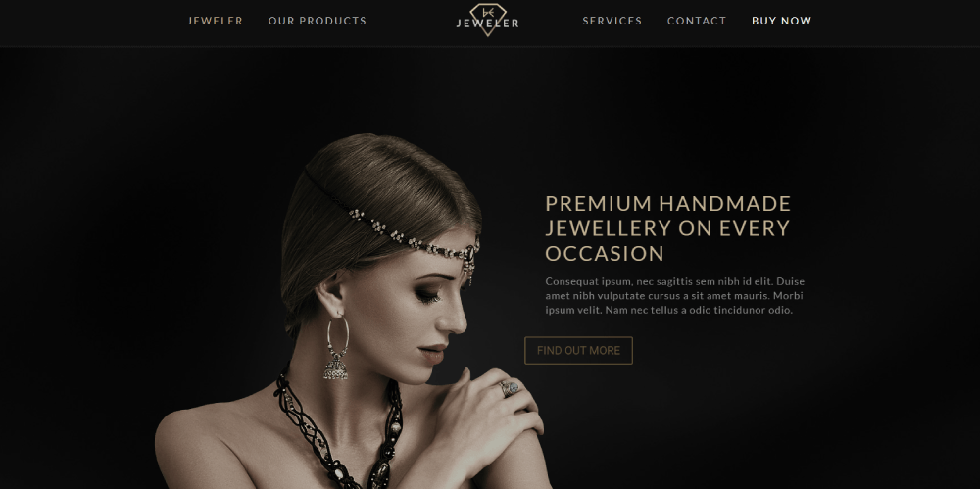Image resolution: width=980 pixels, height=489 pixels.
Task: Click the JEWELLERY ON EVERY headline line
Action: coord(667,228)
